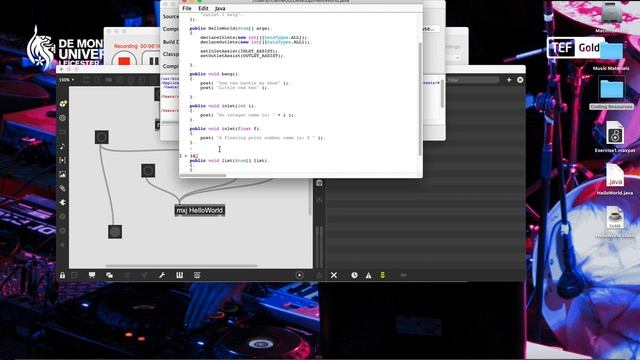Screen dimensions: 640x360
Task: Click the circled X icon in console header
Action: [x=520, y=80]
